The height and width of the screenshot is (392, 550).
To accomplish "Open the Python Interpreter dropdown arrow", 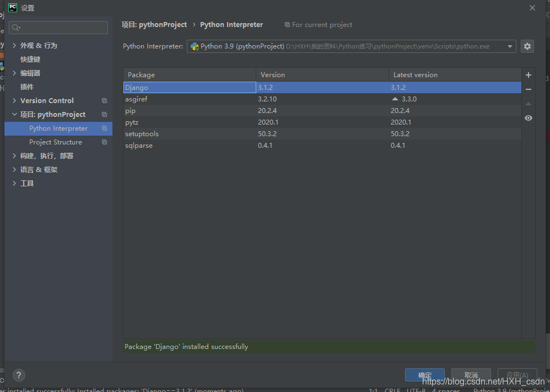I will pyautogui.click(x=510, y=47).
